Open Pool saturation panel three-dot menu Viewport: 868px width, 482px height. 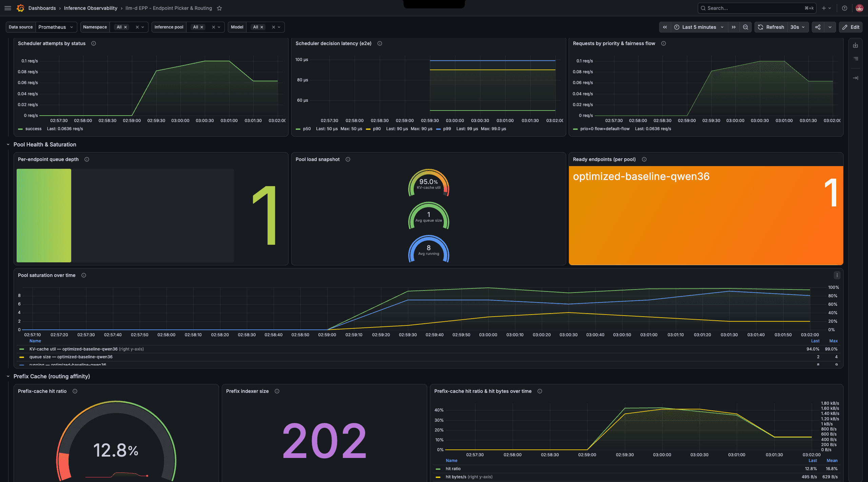pos(837,275)
